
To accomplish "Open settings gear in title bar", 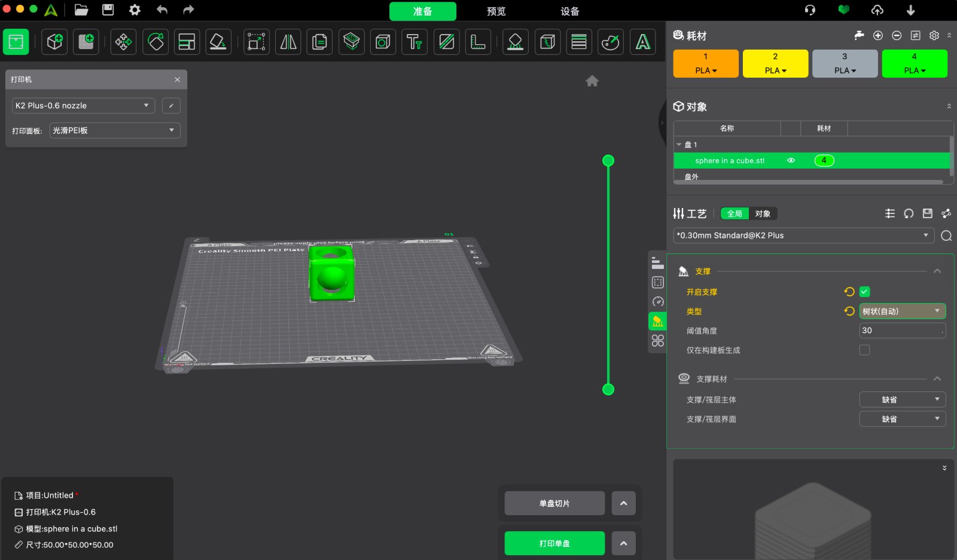I will click(135, 10).
